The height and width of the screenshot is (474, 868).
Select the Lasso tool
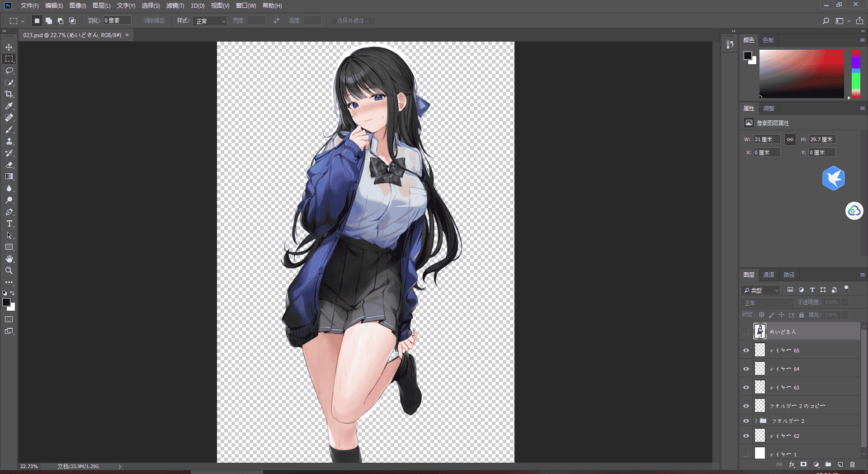click(9, 71)
